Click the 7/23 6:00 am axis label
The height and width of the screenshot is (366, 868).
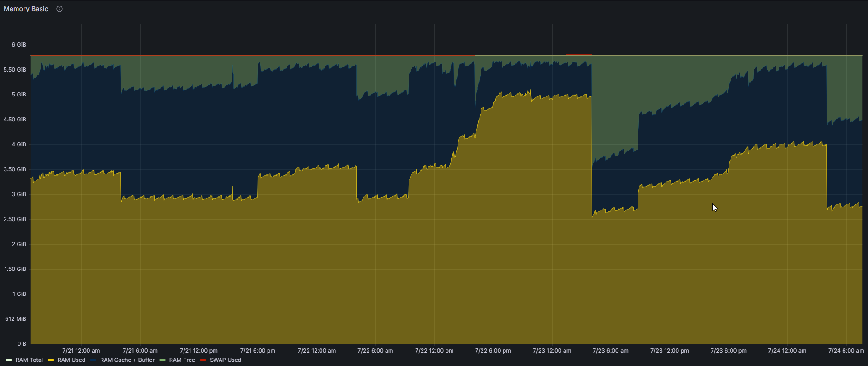tap(611, 351)
